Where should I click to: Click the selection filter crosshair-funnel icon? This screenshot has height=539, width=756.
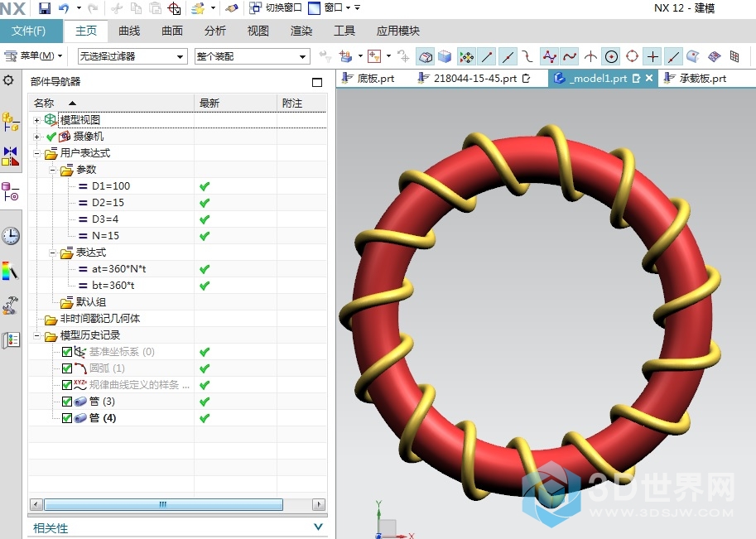(x=374, y=56)
